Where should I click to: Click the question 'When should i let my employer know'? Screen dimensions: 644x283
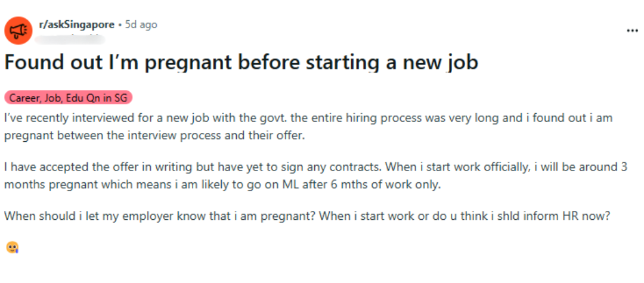(160, 216)
